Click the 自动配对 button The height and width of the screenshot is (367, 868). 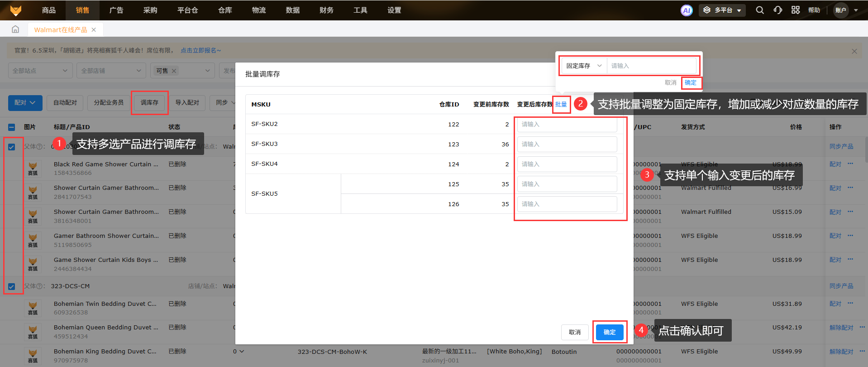[65, 103]
